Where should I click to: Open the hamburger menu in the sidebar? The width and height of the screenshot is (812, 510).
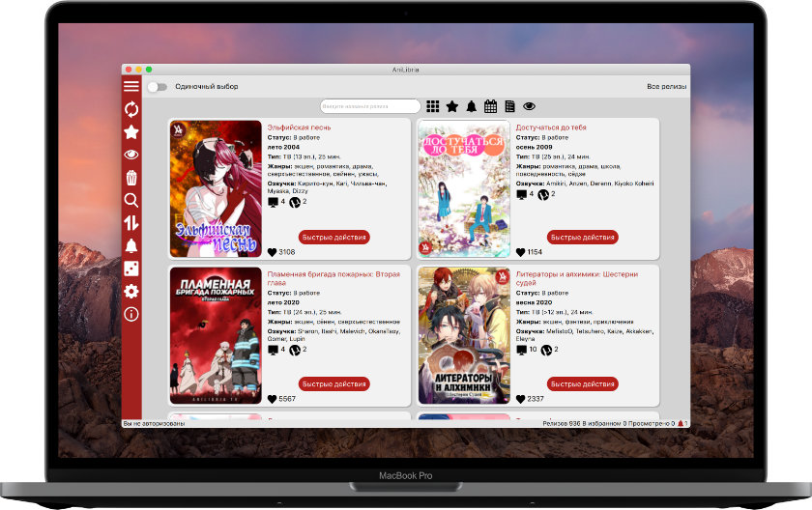point(131,86)
